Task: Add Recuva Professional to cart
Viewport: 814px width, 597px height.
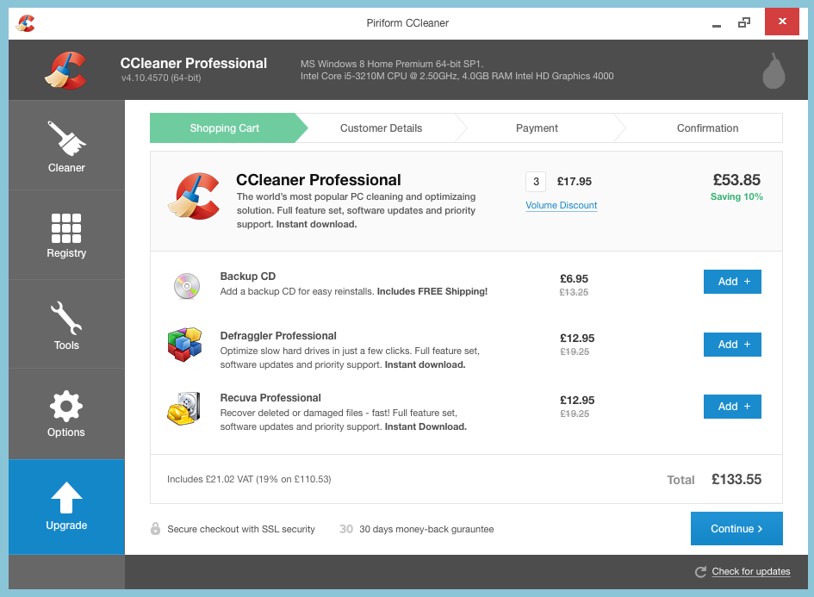Action: (x=732, y=406)
